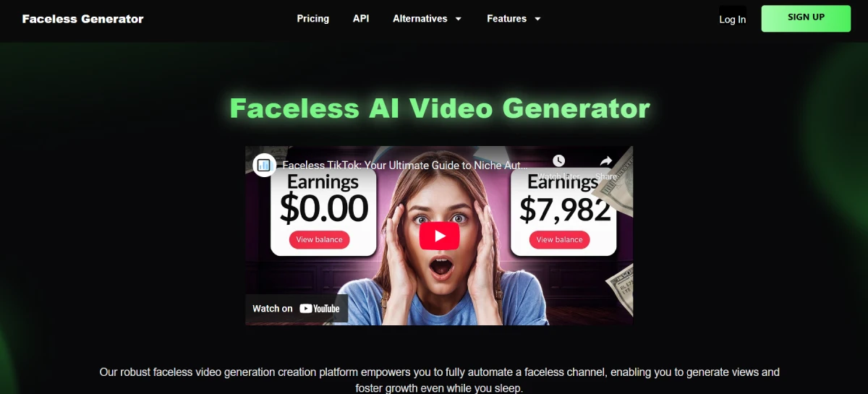Click the Watch on YouTube button
868x394 pixels.
[x=296, y=309]
